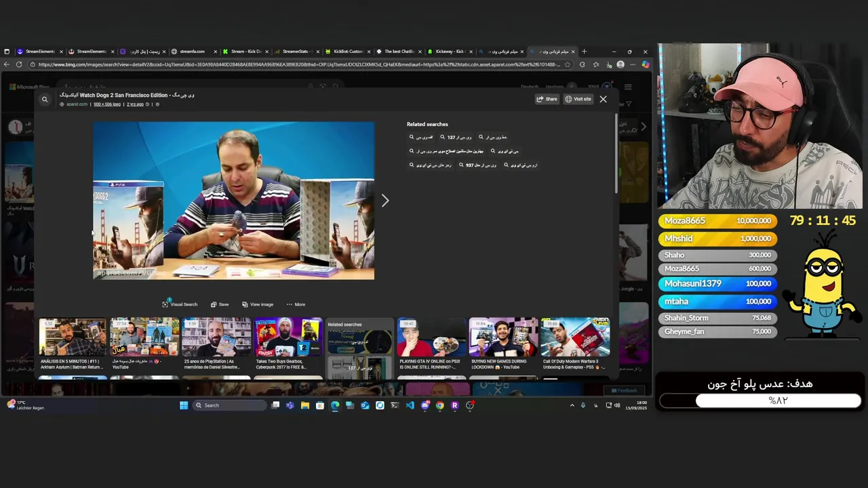Viewport: 868px width, 488px height.
Task: Show hidden system tray icons chevron
Action: tap(572, 405)
